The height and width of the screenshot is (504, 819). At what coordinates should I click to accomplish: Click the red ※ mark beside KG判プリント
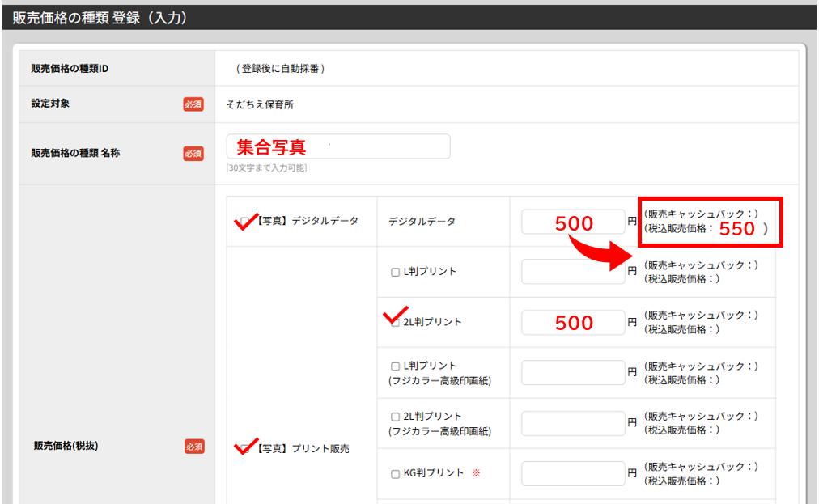[x=476, y=473]
